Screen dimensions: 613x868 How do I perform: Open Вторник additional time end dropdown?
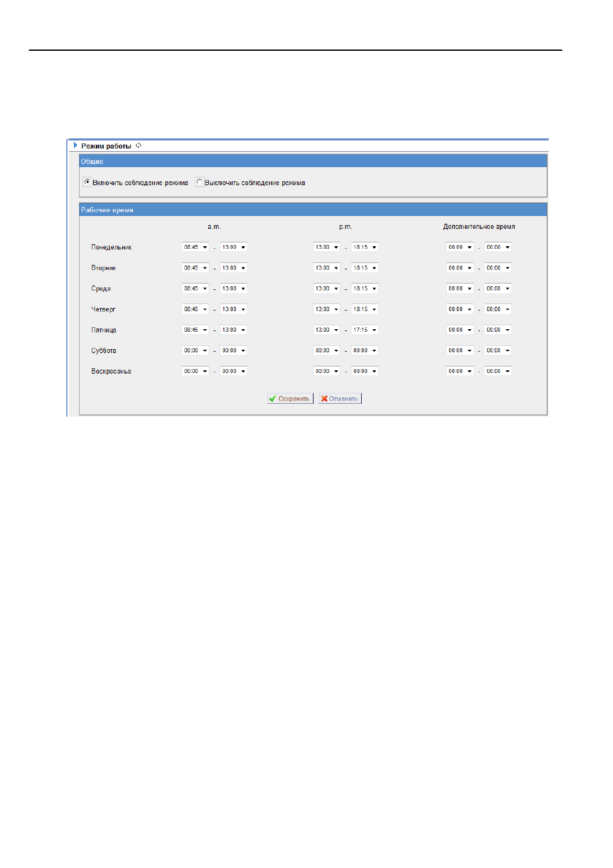[x=498, y=268]
